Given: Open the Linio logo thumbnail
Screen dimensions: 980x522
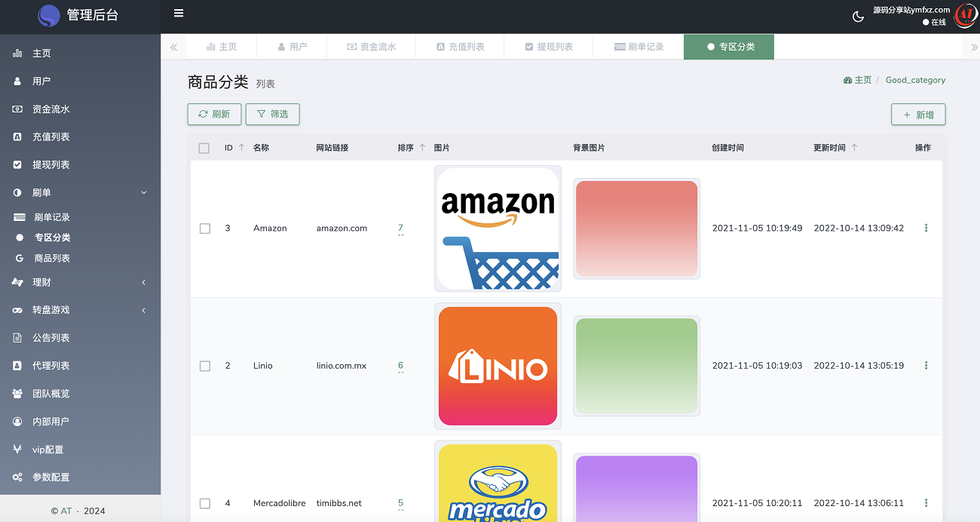Looking at the screenshot, I should click(498, 366).
